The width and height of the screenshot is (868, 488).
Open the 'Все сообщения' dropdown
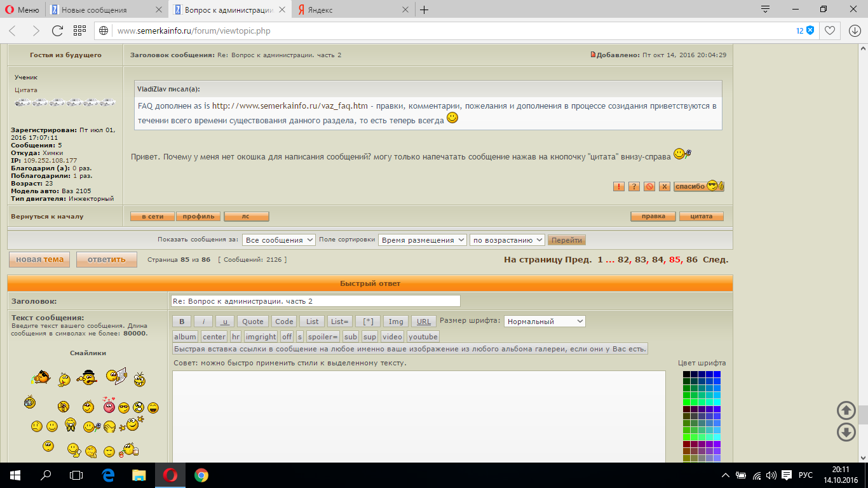278,240
